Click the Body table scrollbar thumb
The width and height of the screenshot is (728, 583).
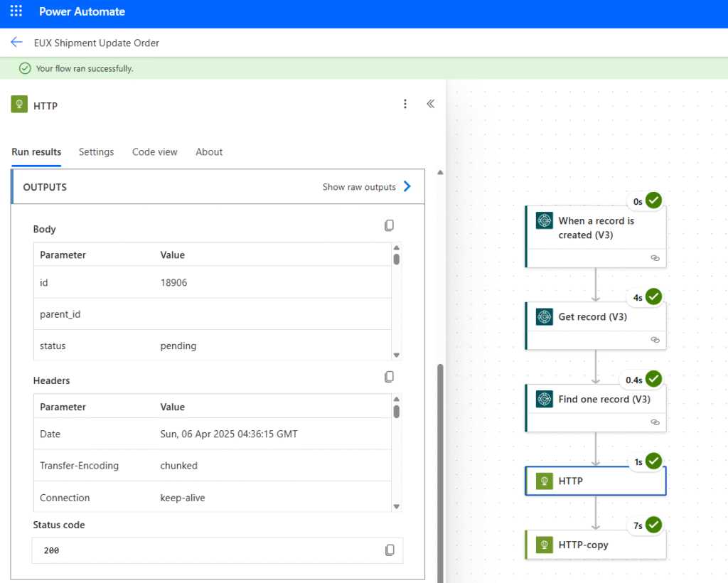pos(397,259)
